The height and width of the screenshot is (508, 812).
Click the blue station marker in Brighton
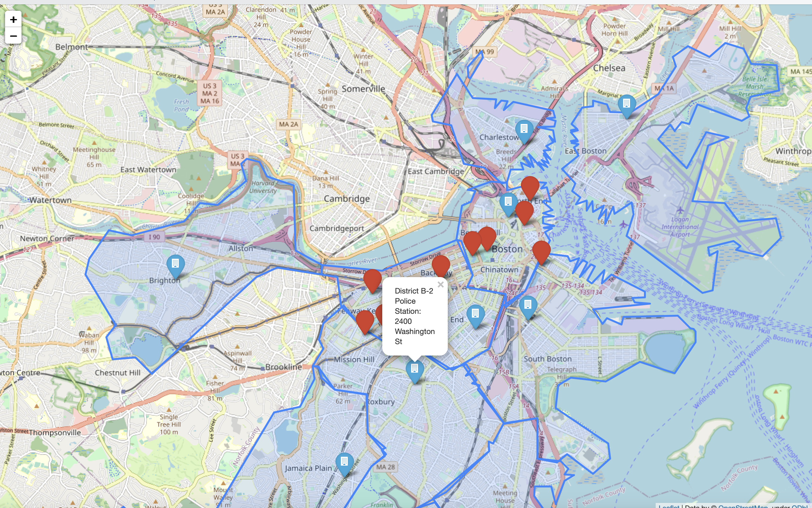(175, 264)
